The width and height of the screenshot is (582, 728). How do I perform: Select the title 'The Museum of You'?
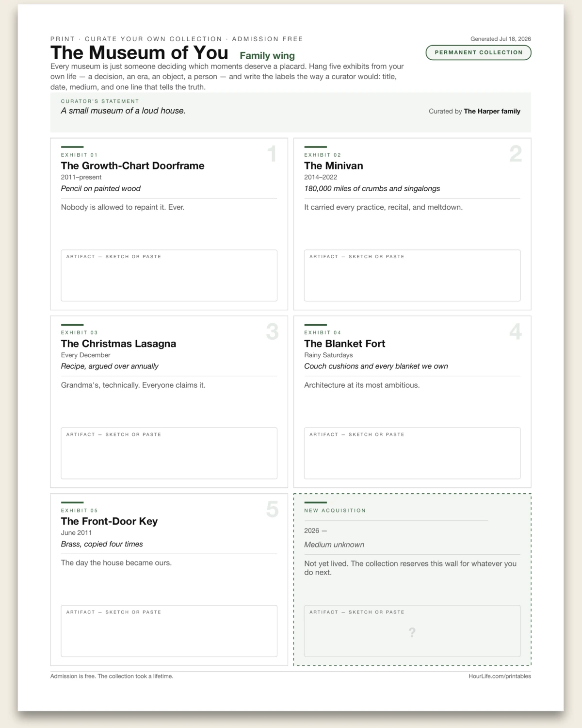click(139, 52)
